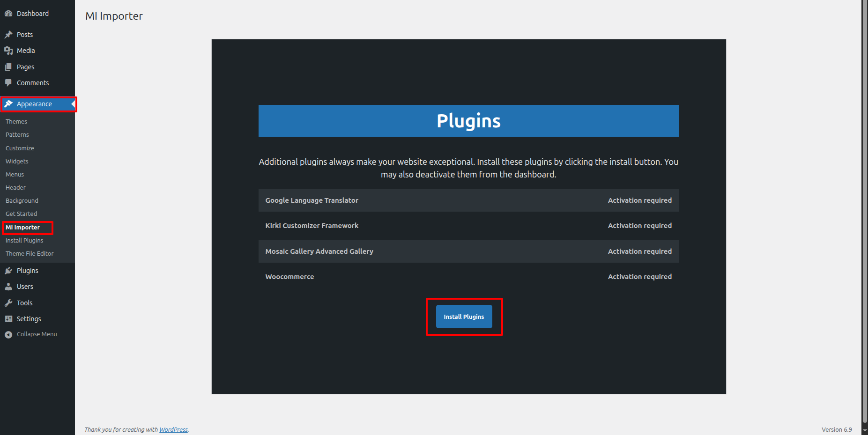This screenshot has height=435, width=868.
Task: Open the Appearance menu section
Action: (34, 104)
